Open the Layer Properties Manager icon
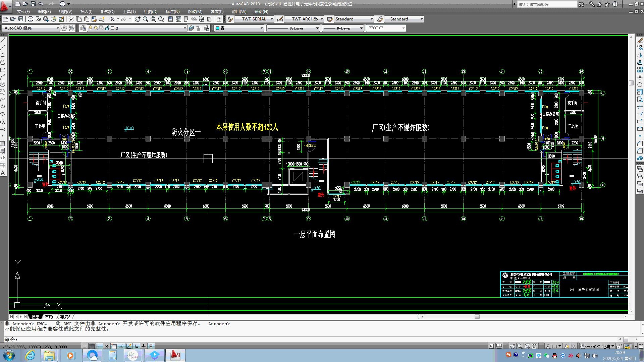Viewport: 644px width, 362px height. (83, 28)
